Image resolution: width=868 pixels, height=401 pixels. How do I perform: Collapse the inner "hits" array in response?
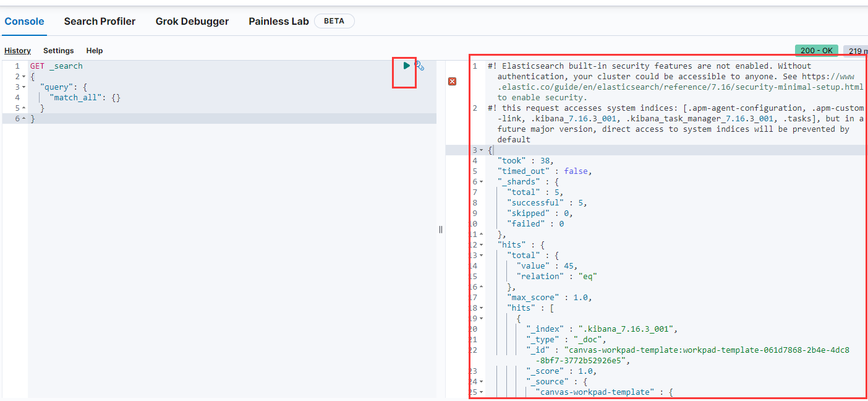[481, 308]
